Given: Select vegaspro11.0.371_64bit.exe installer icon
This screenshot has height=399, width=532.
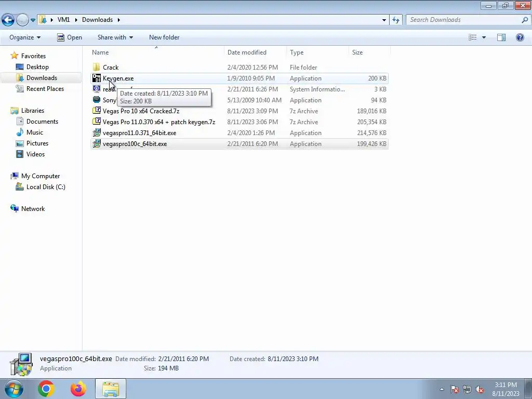Looking at the screenshot, I should 97,132.
